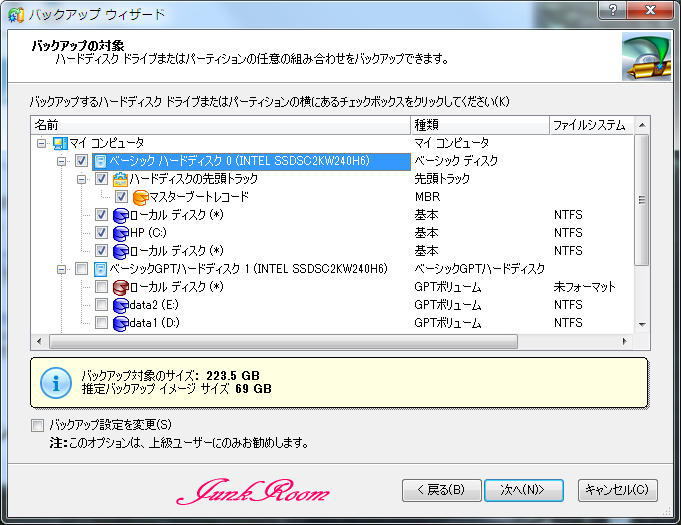Screen dimensions: 681x525
Task: Sort by the 種類 column header
Action: [478, 125]
